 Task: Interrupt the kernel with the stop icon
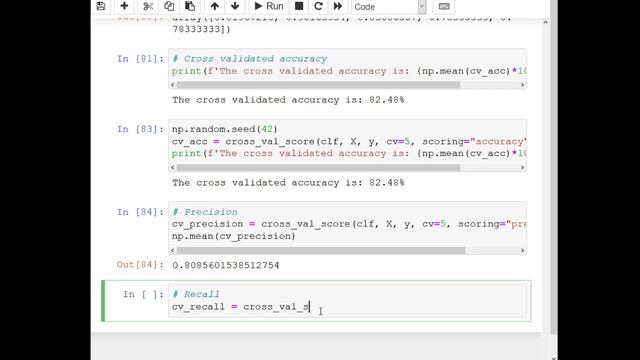299,6
